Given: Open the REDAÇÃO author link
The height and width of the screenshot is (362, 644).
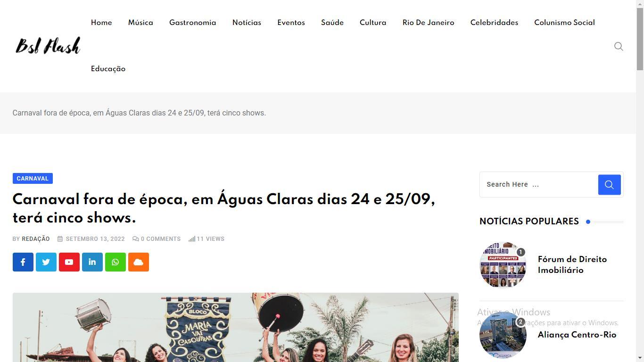Looking at the screenshot, I should 36,239.
